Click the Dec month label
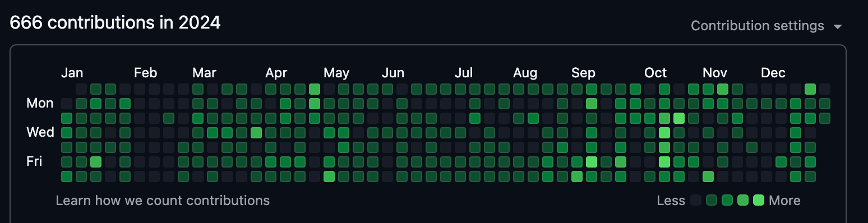Viewport: 868px width, 223px height. tap(773, 73)
